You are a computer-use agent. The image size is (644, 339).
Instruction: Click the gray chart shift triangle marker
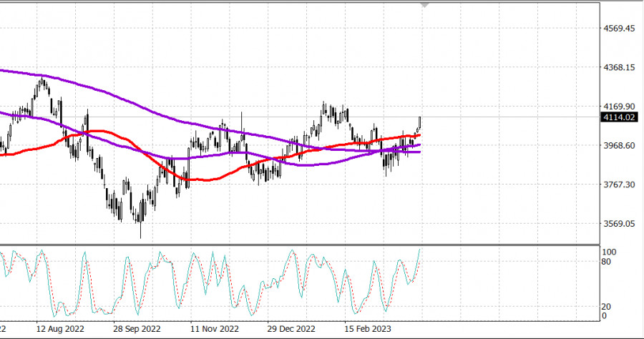coord(426,5)
